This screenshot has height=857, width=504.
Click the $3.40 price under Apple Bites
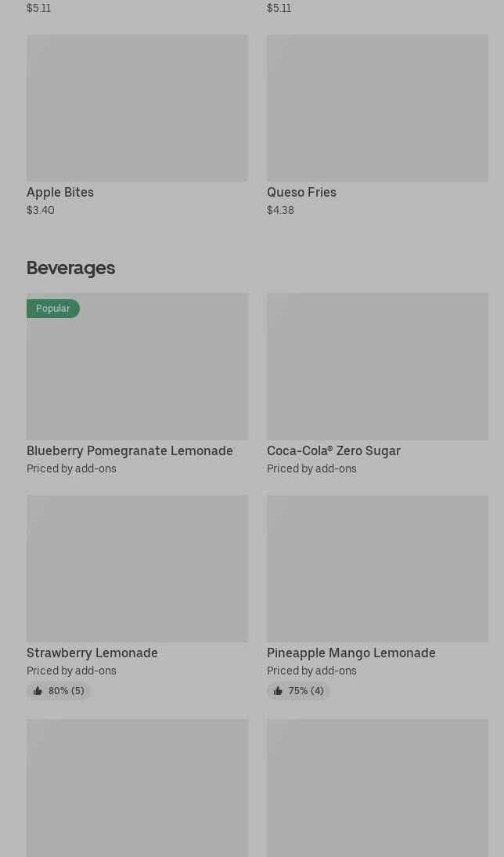tap(41, 210)
